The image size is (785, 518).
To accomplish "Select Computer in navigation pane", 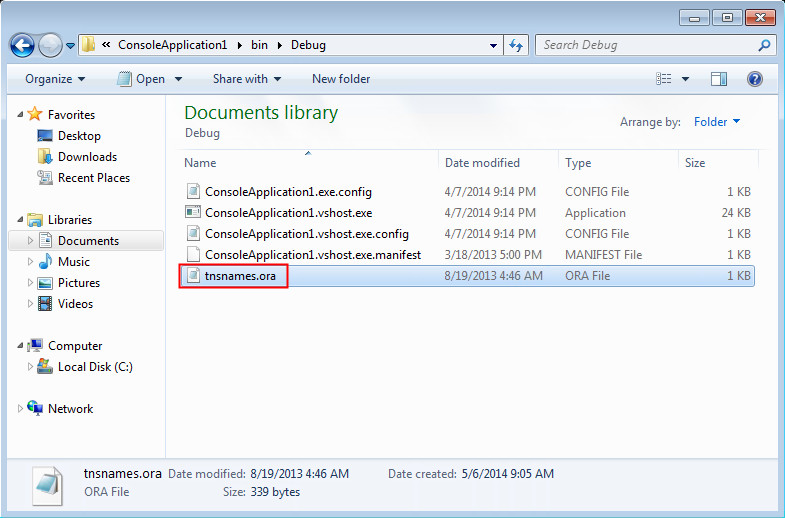I will coord(75,346).
